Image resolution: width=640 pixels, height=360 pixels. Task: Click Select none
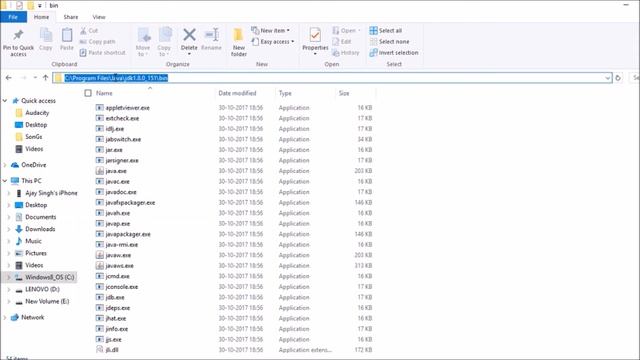pyautogui.click(x=389, y=42)
